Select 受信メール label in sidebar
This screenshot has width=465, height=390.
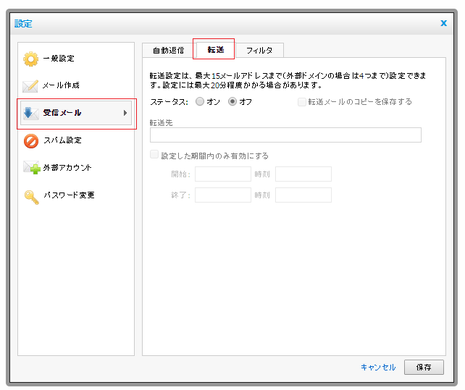(x=62, y=113)
